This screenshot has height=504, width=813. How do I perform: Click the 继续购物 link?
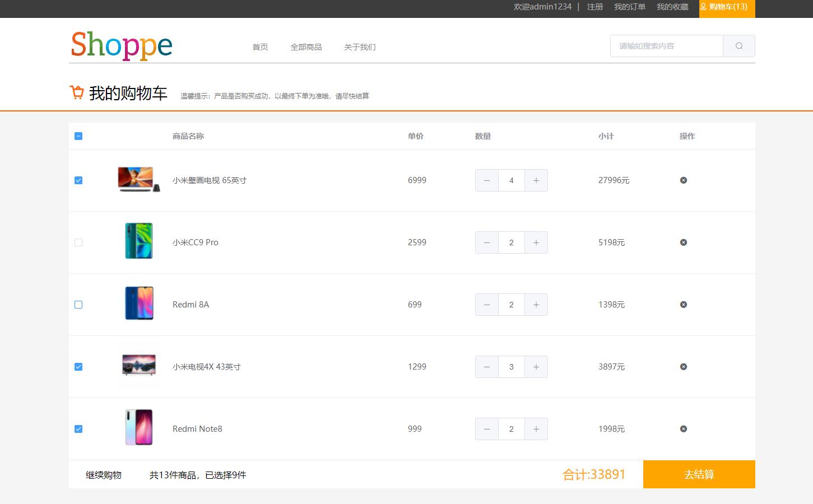point(104,475)
